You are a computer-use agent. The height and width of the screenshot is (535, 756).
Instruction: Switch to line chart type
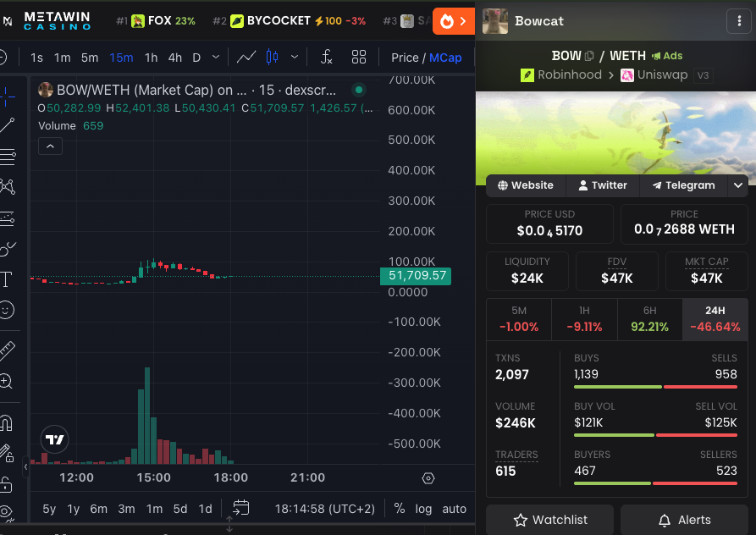[246, 58]
